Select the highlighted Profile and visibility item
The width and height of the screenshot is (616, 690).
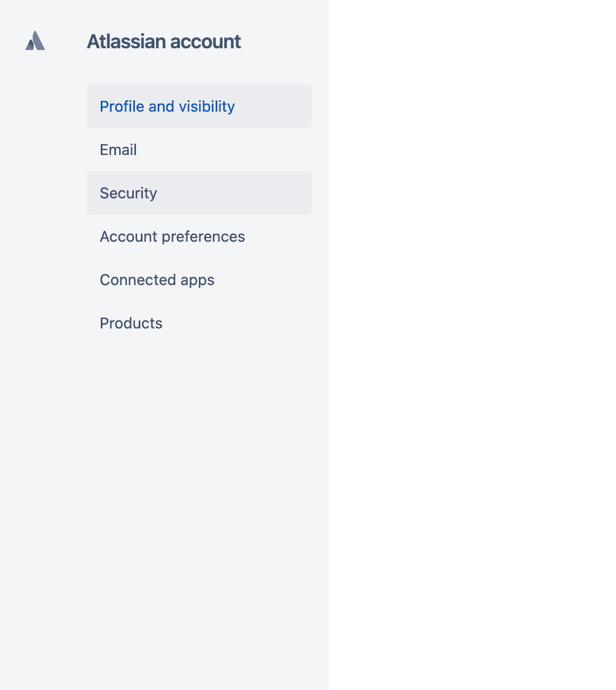click(199, 106)
